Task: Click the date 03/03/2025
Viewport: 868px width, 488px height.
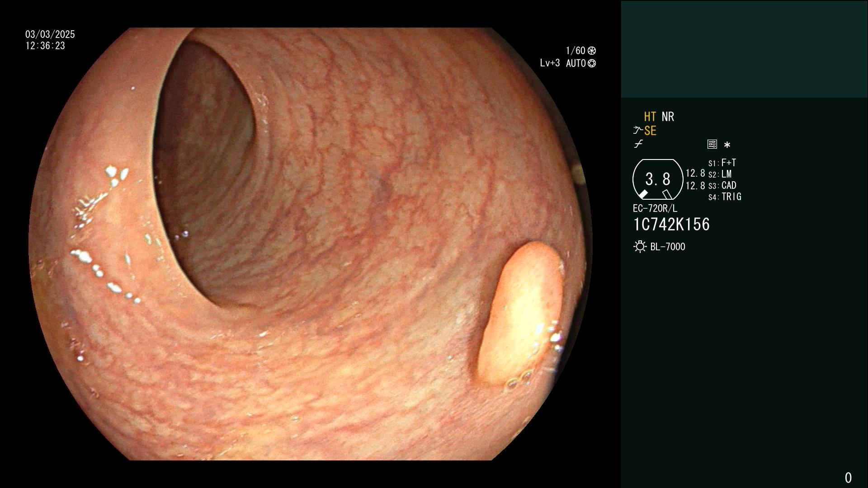Action: click(50, 34)
